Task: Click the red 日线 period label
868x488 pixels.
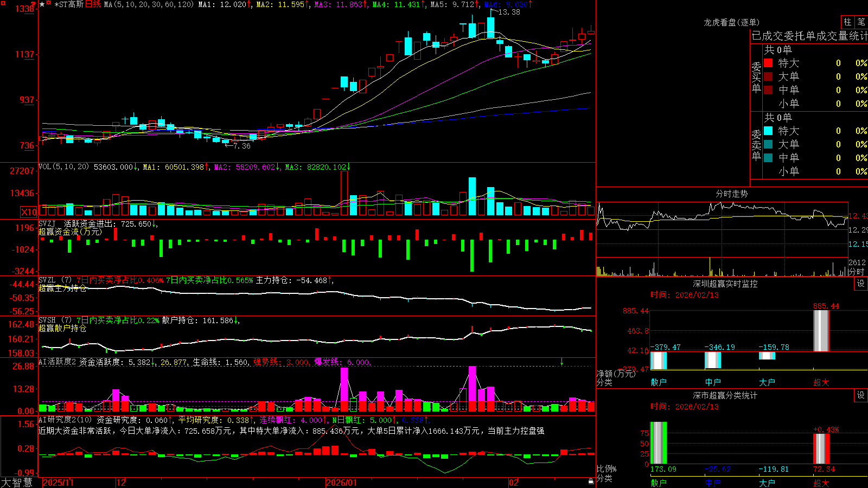Action: point(93,4)
